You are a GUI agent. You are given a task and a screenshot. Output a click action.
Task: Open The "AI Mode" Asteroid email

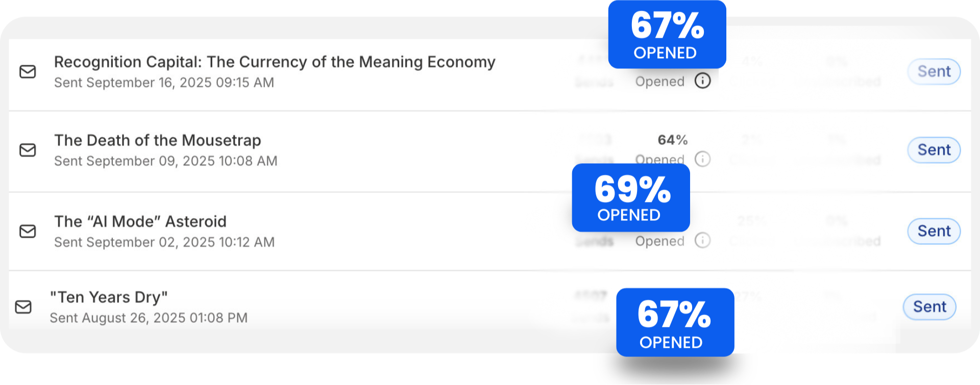click(140, 222)
